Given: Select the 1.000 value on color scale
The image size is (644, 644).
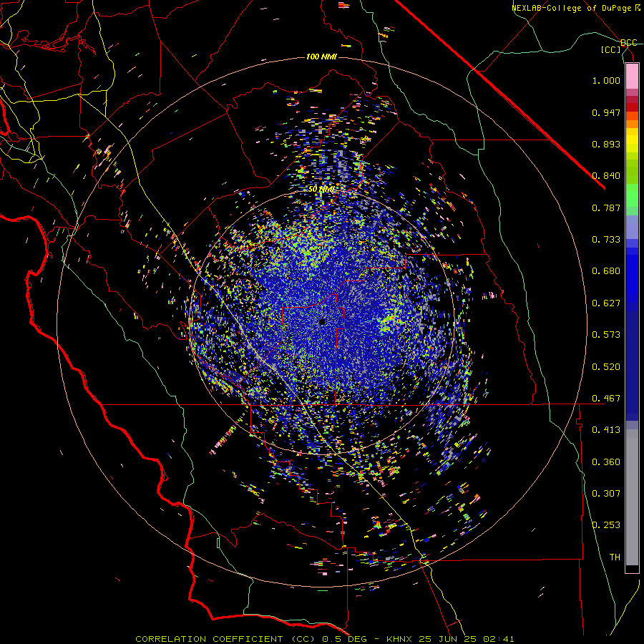Looking at the screenshot, I should (x=606, y=80).
